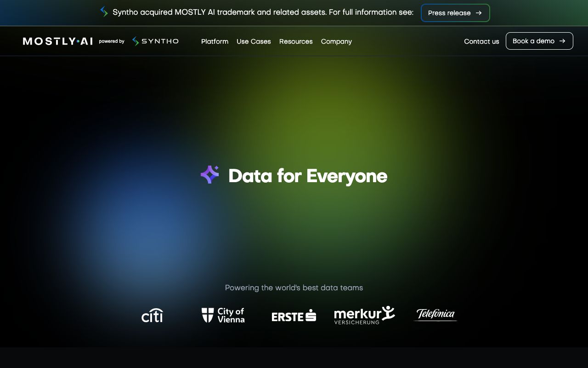Click the Syntho logo in navbar

155,41
